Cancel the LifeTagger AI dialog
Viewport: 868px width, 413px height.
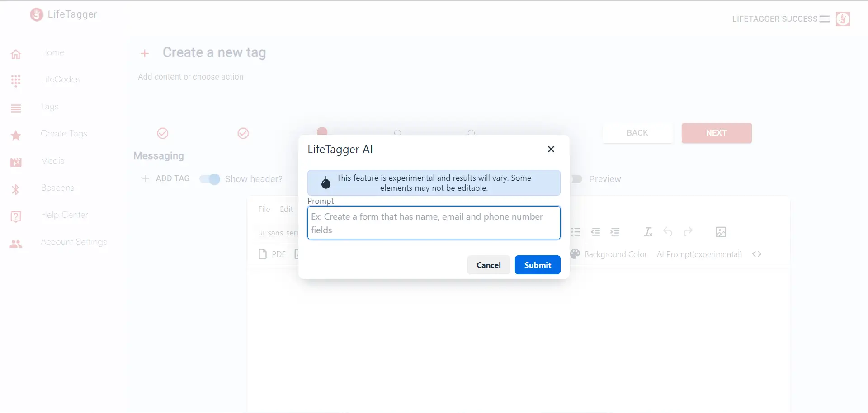488,265
